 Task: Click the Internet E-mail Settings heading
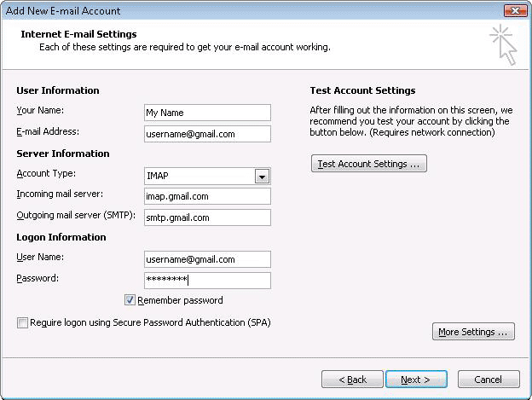(x=78, y=34)
